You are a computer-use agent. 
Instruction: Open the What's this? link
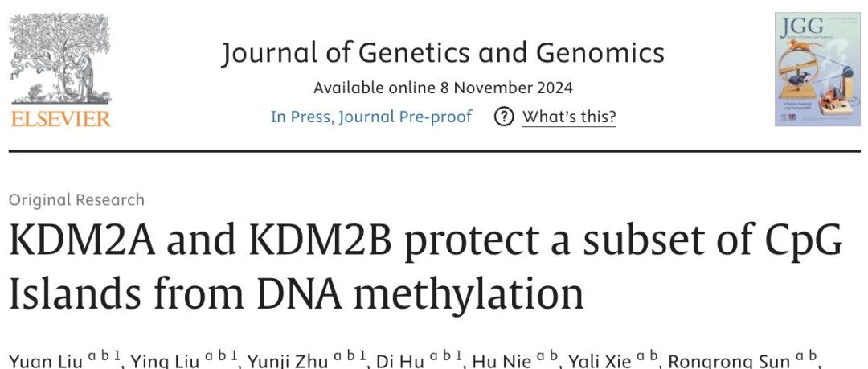[x=568, y=117]
